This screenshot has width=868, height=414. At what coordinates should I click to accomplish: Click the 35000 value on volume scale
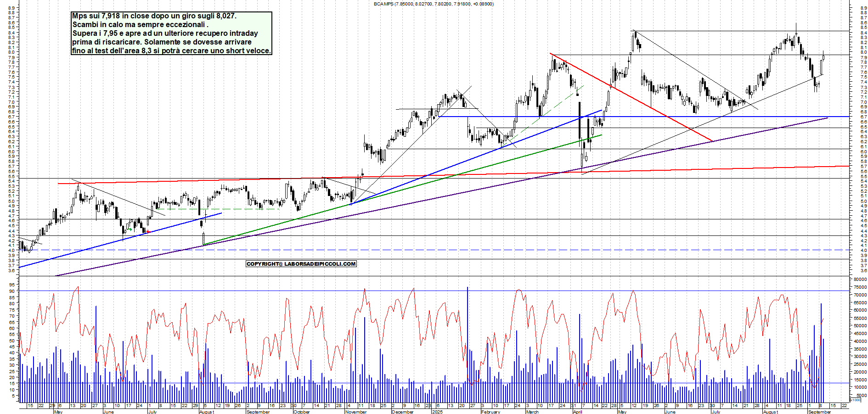pos(860,349)
